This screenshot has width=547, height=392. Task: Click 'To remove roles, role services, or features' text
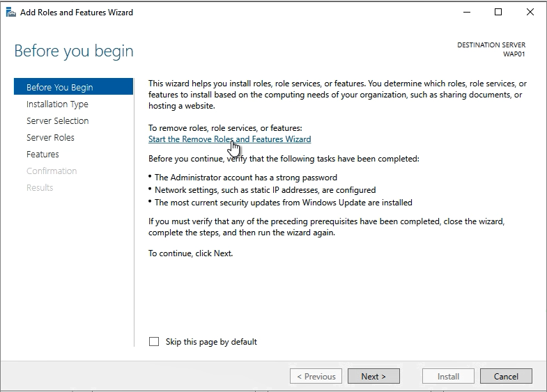click(225, 128)
